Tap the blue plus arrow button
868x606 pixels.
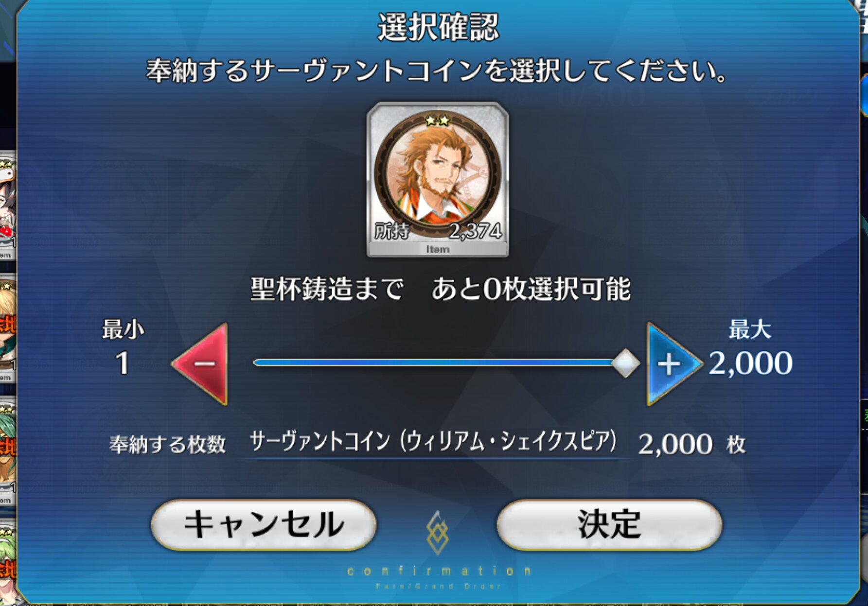coord(673,364)
